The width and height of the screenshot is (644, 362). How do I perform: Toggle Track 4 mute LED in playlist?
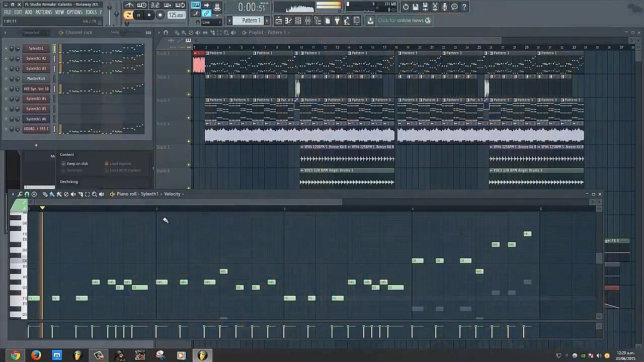click(x=189, y=141)
